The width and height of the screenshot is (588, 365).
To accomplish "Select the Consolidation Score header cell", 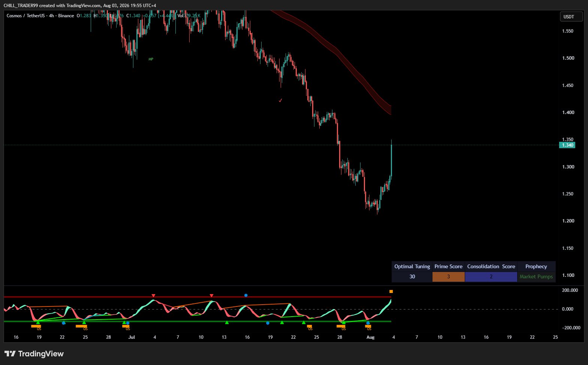I will pyautogui.click(x=491, y=266).
